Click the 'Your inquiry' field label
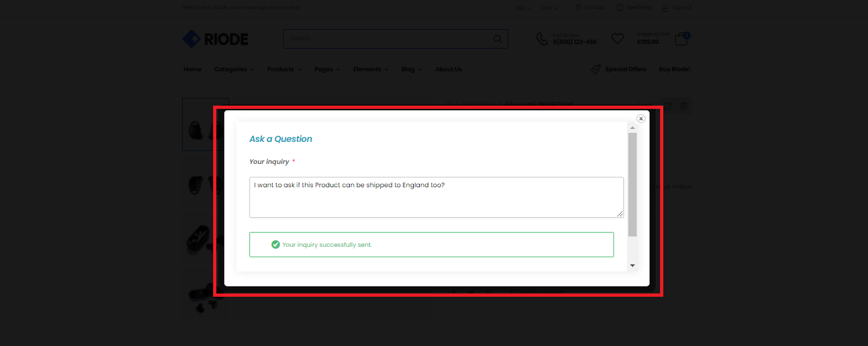 (x=269, y=161)
